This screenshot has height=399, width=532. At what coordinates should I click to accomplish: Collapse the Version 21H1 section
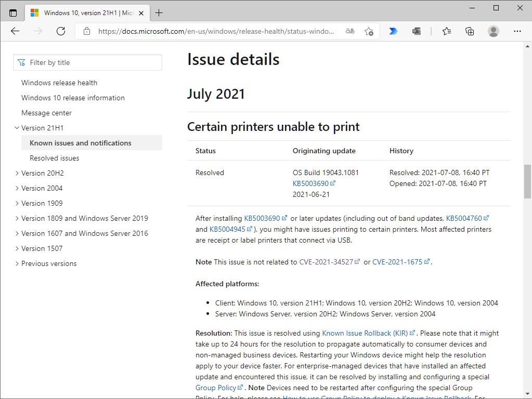(x=17, y=128)
